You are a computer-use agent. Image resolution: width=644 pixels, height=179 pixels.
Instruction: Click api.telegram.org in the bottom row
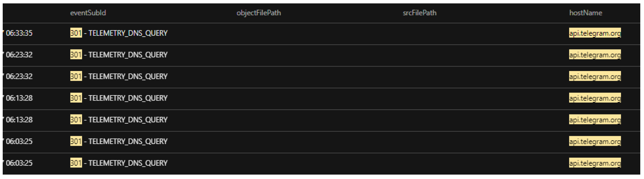(x=595, y=163)
